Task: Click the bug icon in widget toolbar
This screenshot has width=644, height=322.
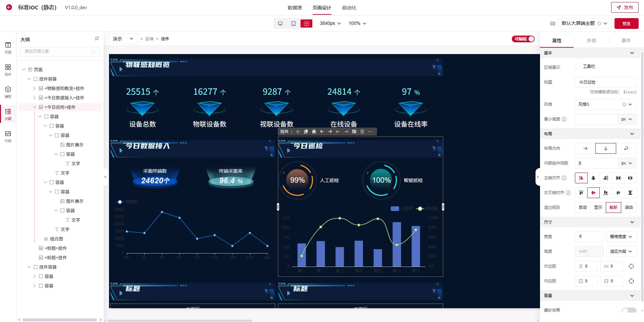Action: pyautogui.click(x=314, y=132)
